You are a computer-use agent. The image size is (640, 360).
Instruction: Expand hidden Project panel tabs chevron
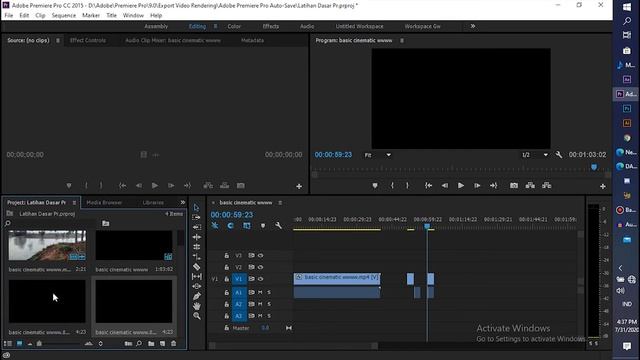(182, 202)
